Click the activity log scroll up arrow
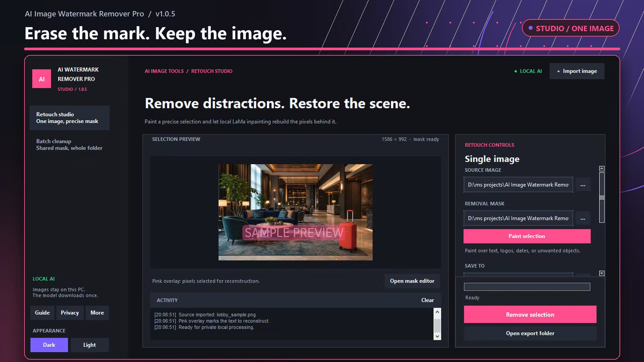Image resolution: width=644 pixels, height=362 pixels. 437,312
